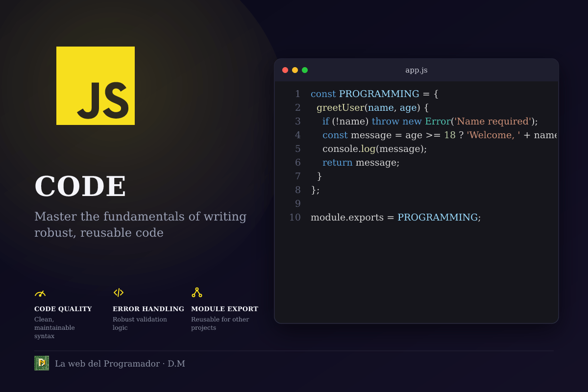
Task: Click the Code Quality gauge icon
Action: point(40,293)
